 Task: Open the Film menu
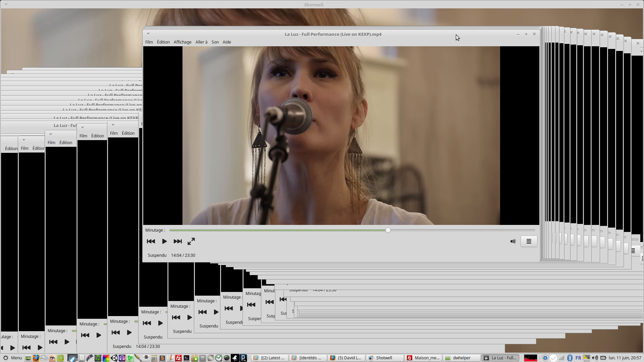[149, 42]
